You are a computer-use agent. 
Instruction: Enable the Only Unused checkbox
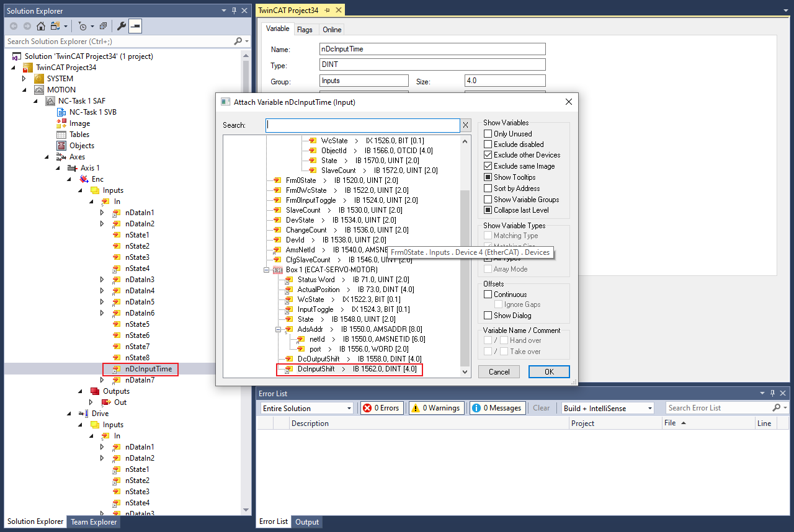(488, 134)
